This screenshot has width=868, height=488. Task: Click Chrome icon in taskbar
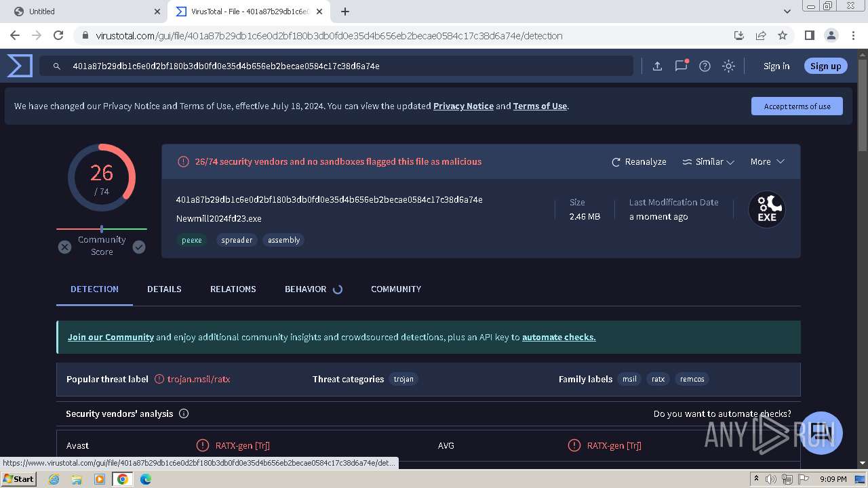(122, 479)
